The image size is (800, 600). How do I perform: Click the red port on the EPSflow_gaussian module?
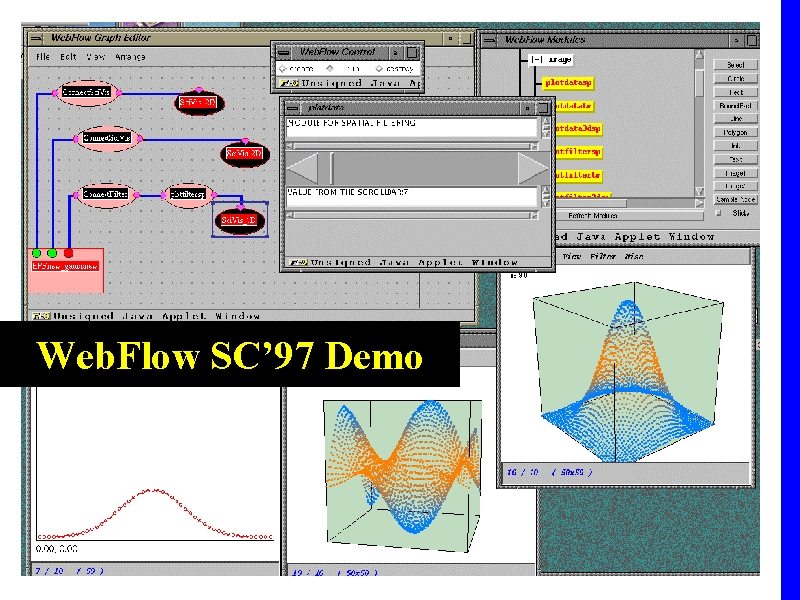(x=68, y=253)
